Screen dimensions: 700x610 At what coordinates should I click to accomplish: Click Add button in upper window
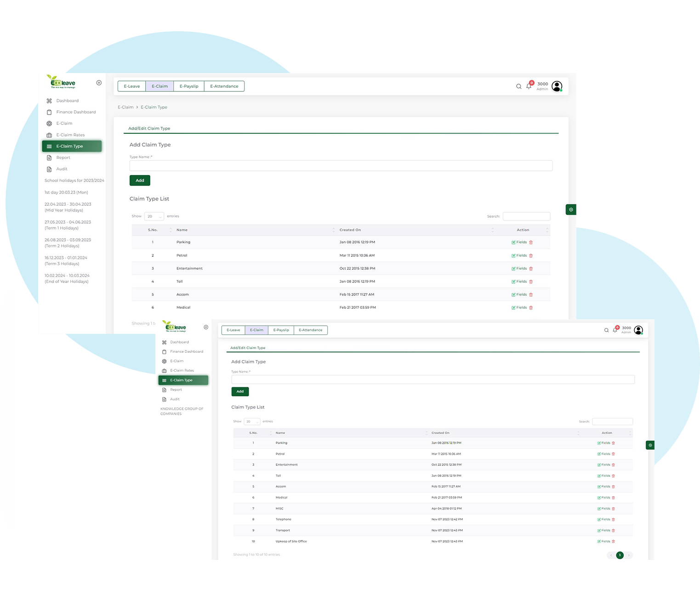tap(140, 181)
